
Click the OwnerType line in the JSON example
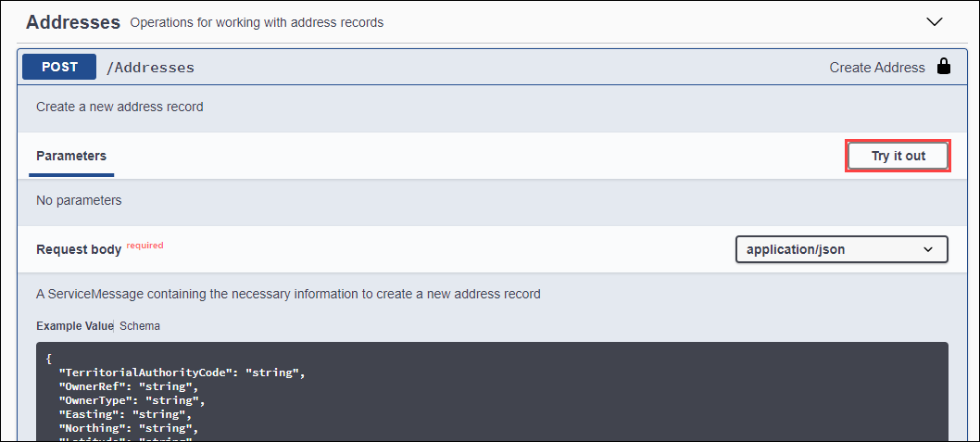132,400
